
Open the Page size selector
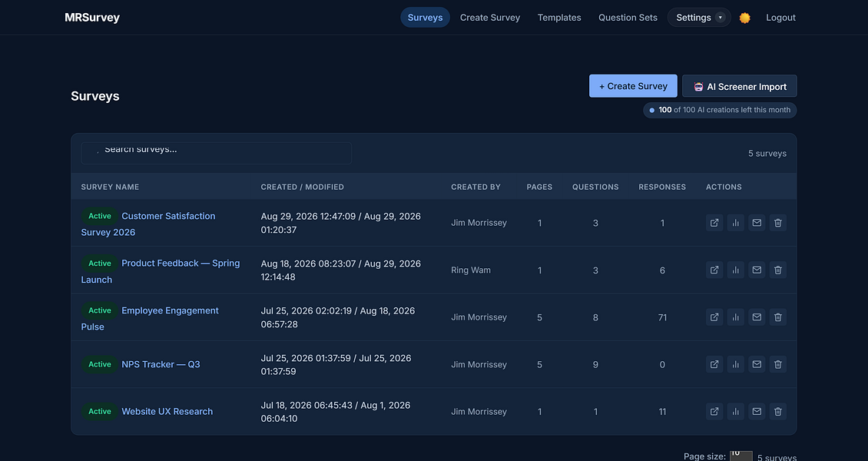(741, 456)
